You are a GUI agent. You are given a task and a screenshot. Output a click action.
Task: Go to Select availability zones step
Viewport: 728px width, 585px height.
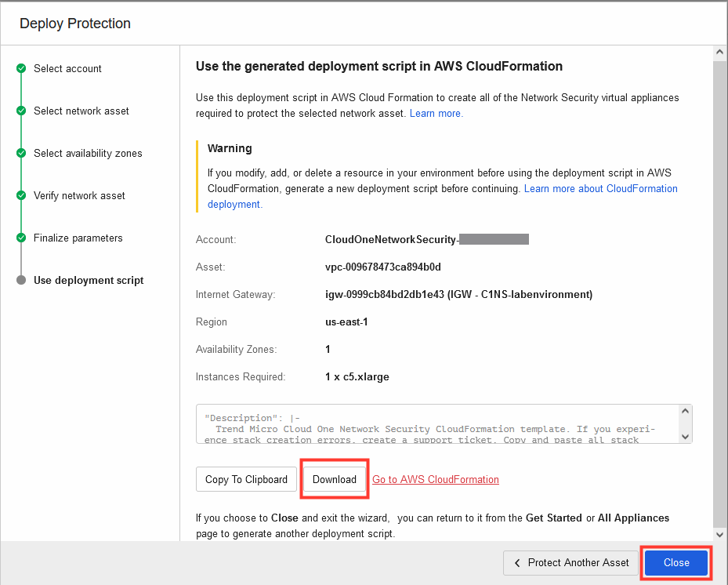click(88, 154)
